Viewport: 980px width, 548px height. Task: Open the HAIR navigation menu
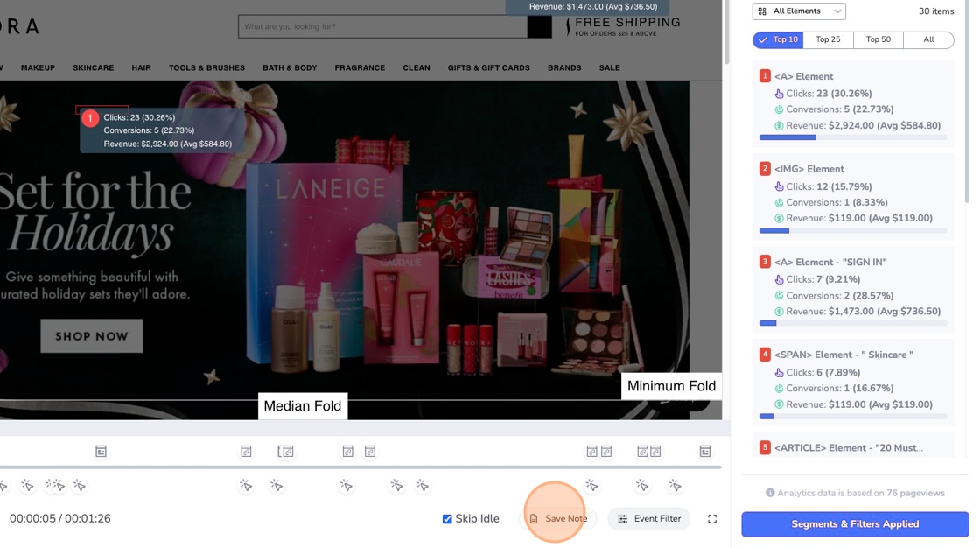click(141, 67)
